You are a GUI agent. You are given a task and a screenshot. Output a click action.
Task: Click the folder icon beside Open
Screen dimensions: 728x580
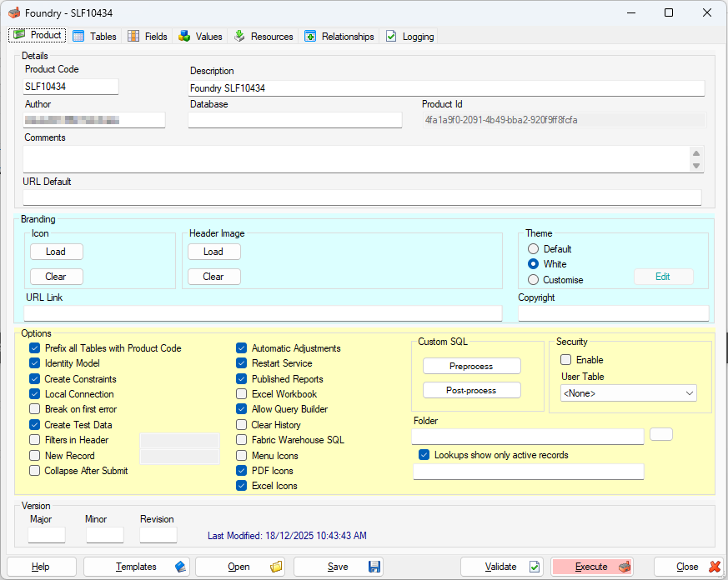tap(276, 567)
